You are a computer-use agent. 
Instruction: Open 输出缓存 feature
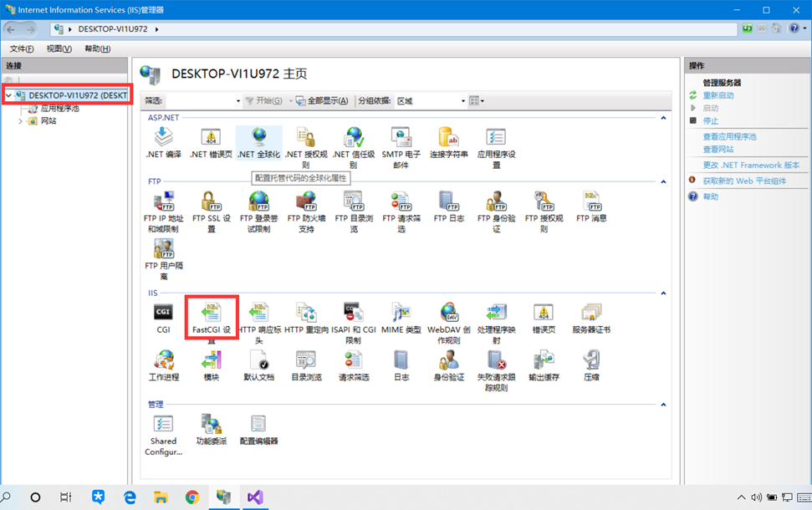[x=544, y=365]
